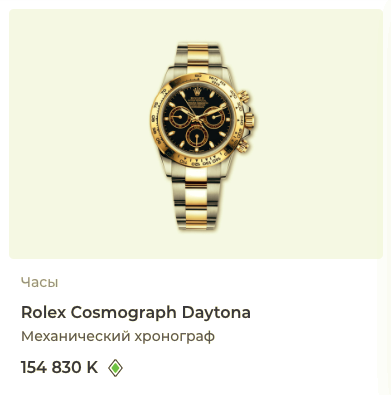Click the gold winding crown on watch
This screenshot has height=395, width=391.
point(249,120)
